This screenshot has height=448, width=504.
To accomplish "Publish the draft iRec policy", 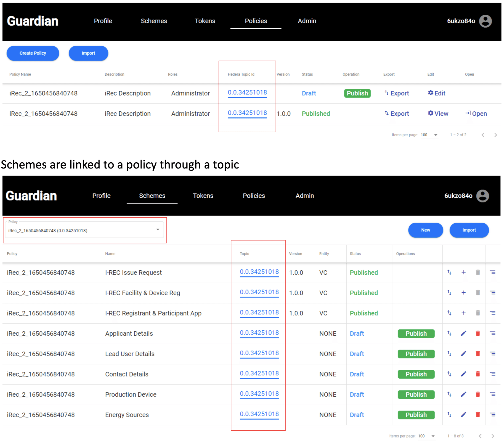I will click(357, 93).
